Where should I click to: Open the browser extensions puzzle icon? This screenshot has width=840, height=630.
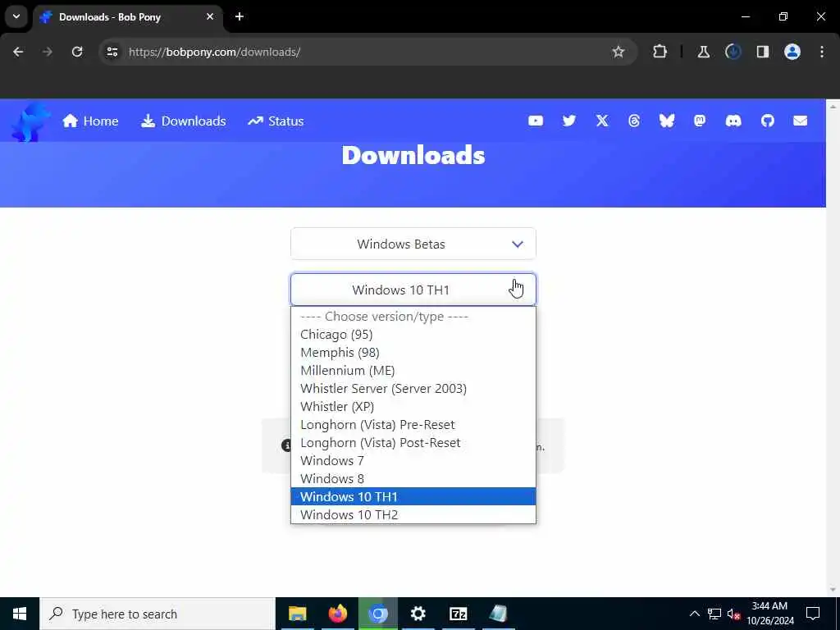(660, 52)
